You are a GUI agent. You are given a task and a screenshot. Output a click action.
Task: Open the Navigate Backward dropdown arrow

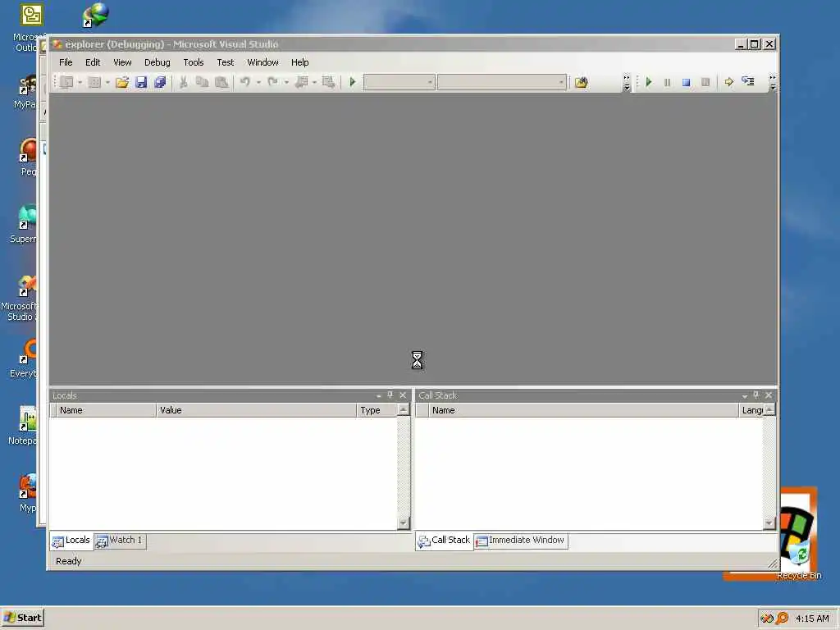(314, 83)
